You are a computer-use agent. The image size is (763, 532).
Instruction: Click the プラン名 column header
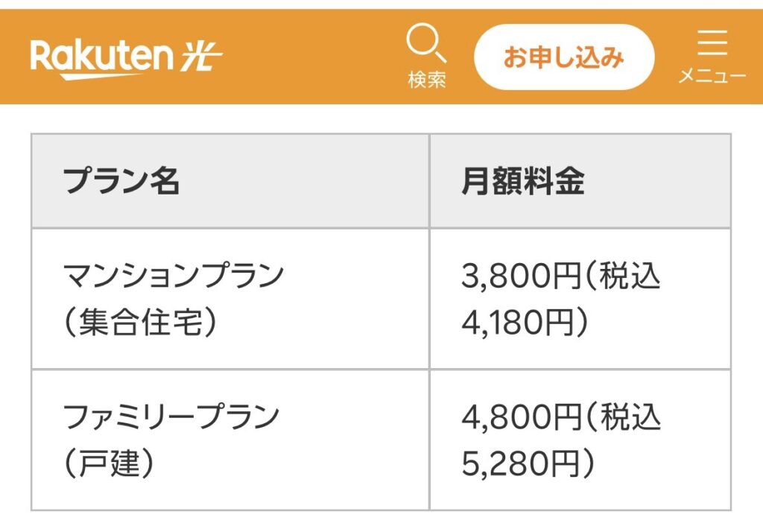(x=121, y=180)
